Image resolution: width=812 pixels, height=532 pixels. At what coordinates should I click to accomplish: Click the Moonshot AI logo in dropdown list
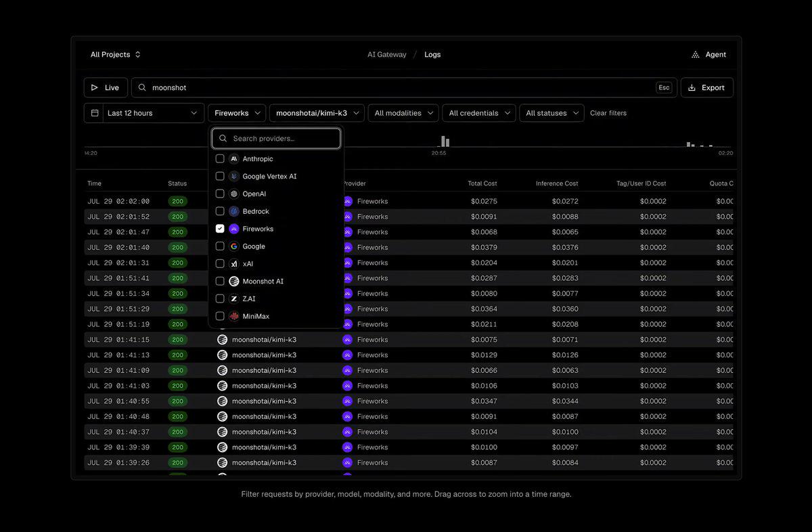pyautogui.click(x=234, y=281)
